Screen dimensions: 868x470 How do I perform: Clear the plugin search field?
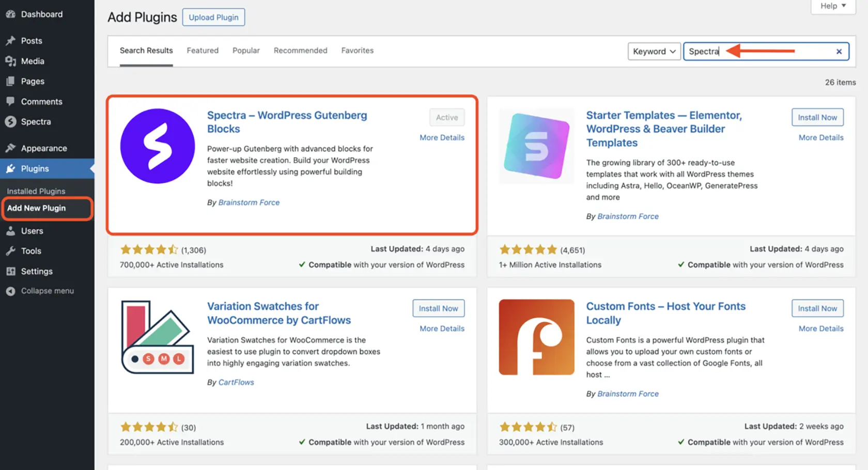pos(839,51)
